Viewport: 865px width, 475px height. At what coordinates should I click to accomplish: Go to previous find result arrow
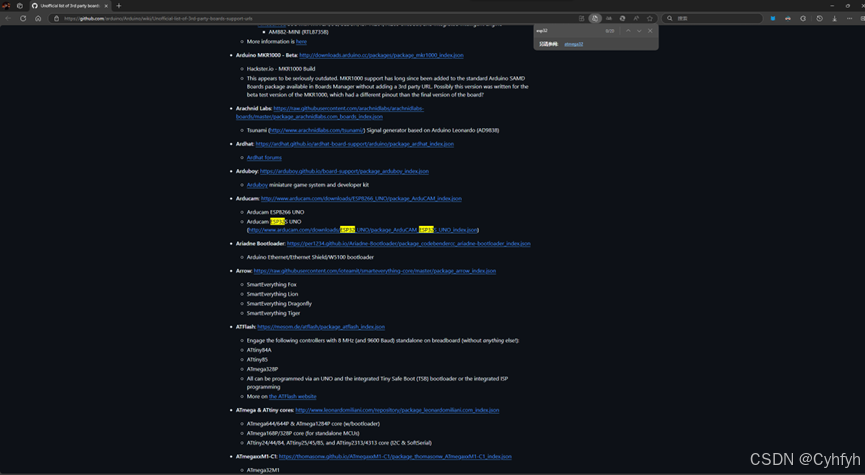click(x=628, y=31)
